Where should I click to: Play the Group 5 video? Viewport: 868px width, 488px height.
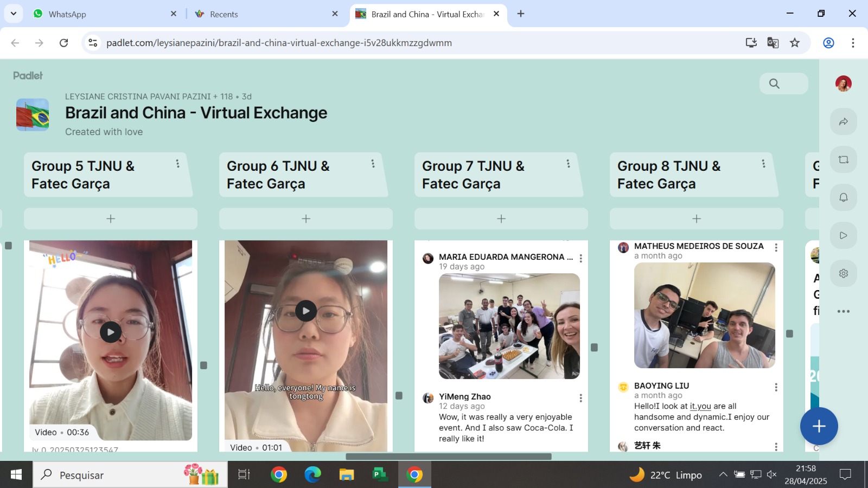pyautogui.click(x=111, y=332)
